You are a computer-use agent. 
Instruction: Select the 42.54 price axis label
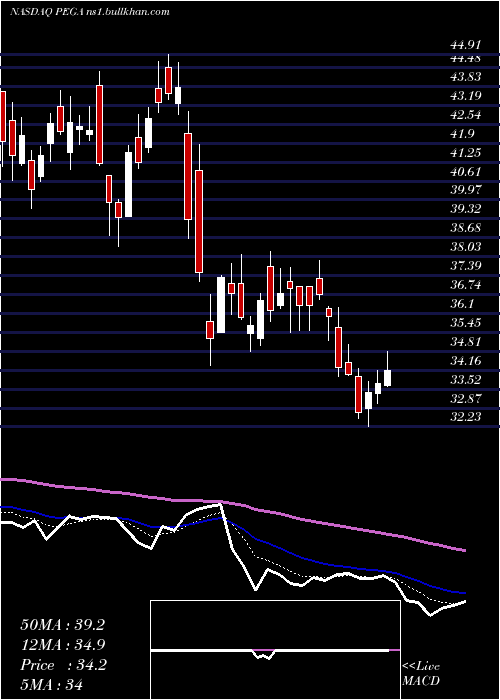point(465,115)
